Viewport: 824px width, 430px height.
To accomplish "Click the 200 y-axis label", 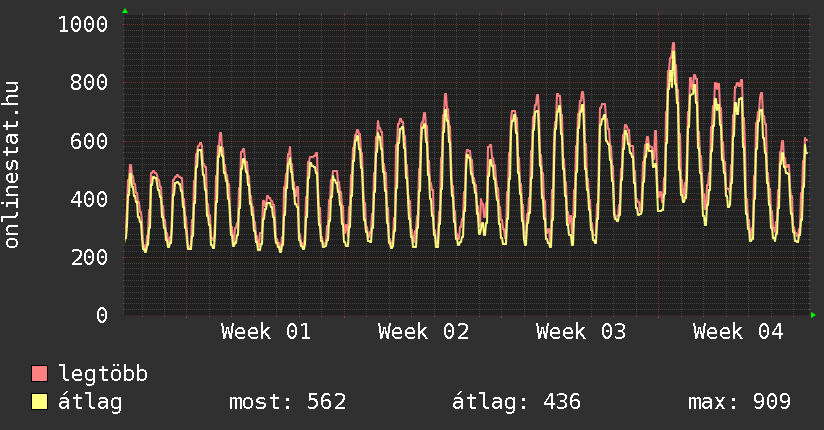I will coord(90,257).
